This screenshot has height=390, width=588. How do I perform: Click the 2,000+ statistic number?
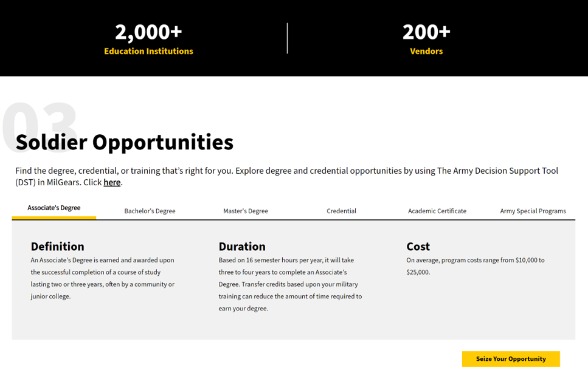[x=148, y=32]
